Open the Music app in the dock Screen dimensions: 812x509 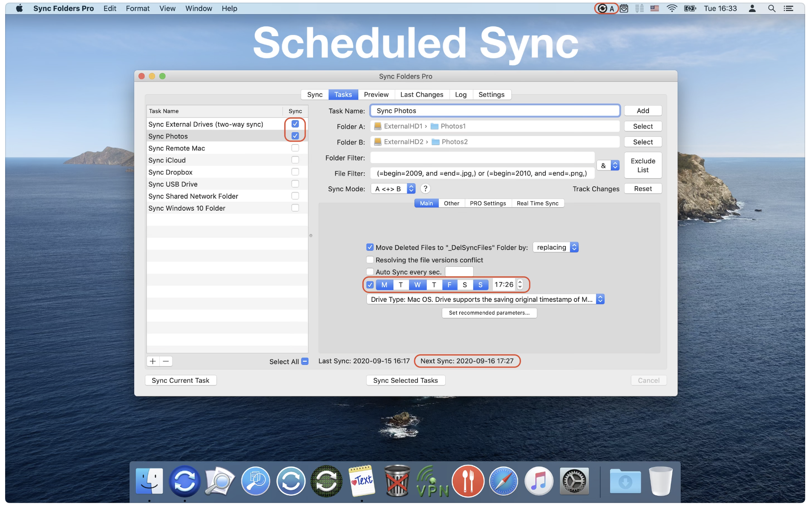(x=538, y=481)
